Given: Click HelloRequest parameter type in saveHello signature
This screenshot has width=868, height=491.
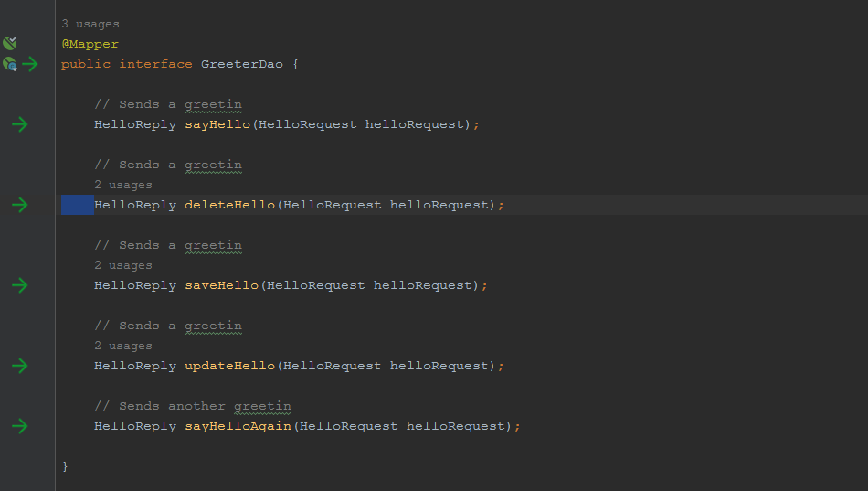Looking at the screenshot, I should (316, 285).
